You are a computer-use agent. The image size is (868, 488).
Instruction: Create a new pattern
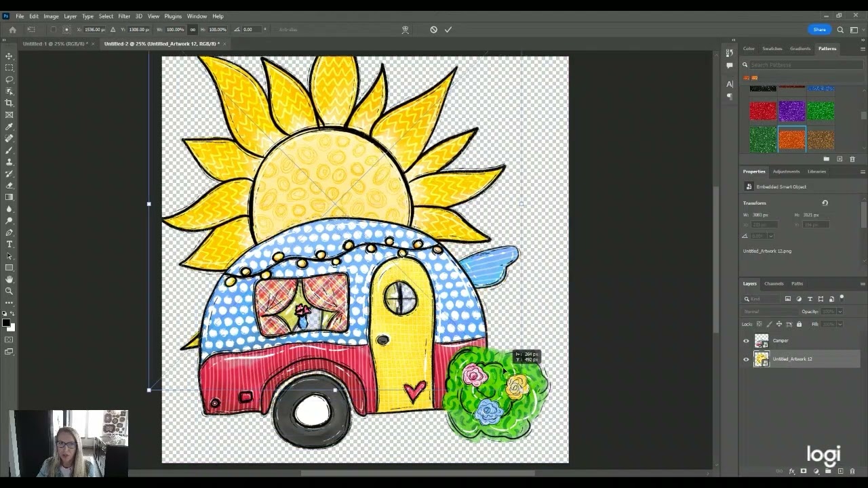(840, 159)
